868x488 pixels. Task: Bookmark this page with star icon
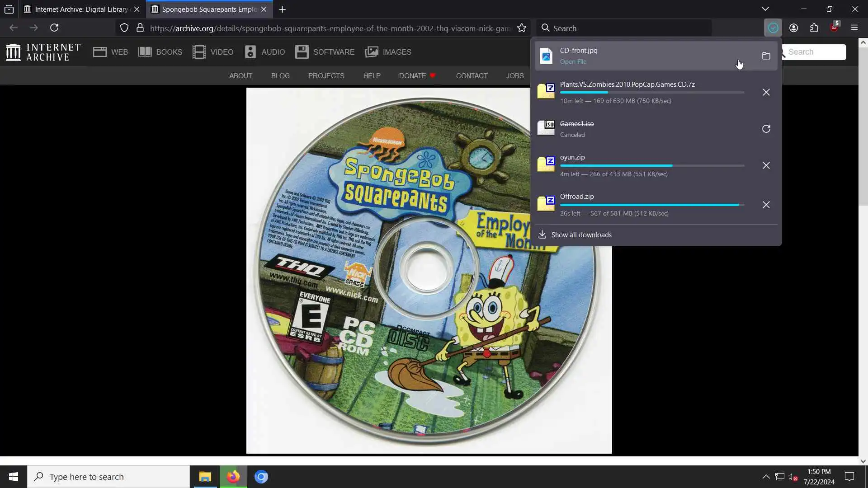[522, 28]
